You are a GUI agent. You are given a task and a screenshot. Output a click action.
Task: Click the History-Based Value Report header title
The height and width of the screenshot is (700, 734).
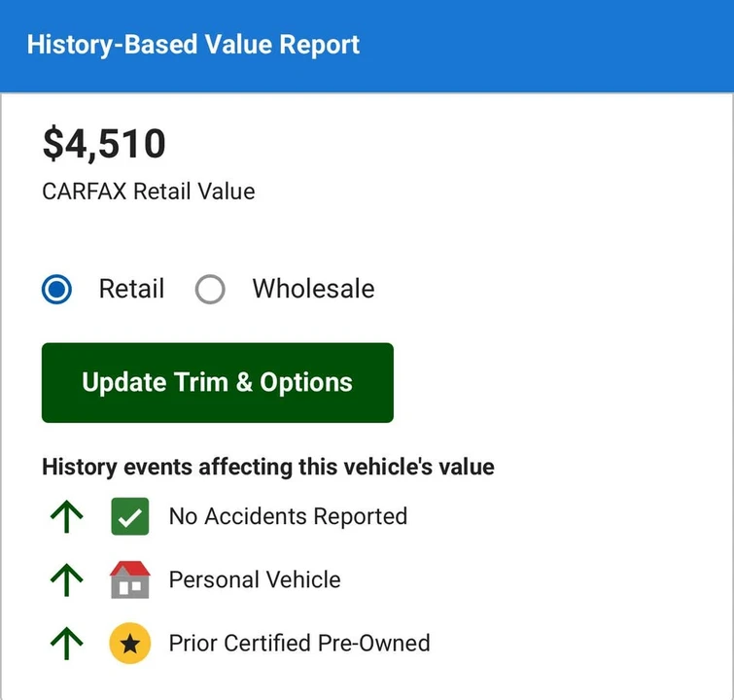tap(193, 45)
